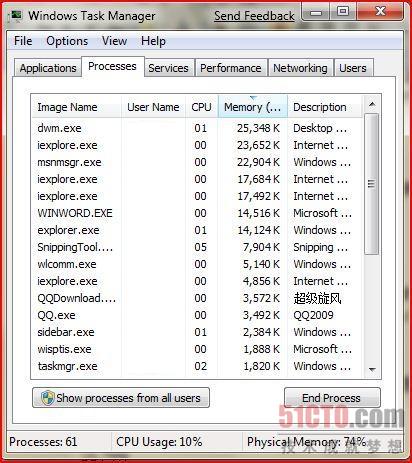
Task: Click the 超级旋风 description cell
Action: (x=317, y=298)
